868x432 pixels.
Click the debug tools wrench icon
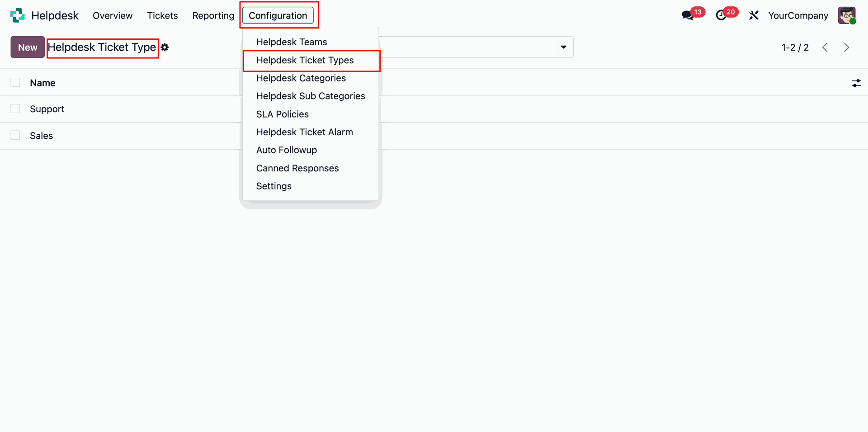(x=754, y=15)
